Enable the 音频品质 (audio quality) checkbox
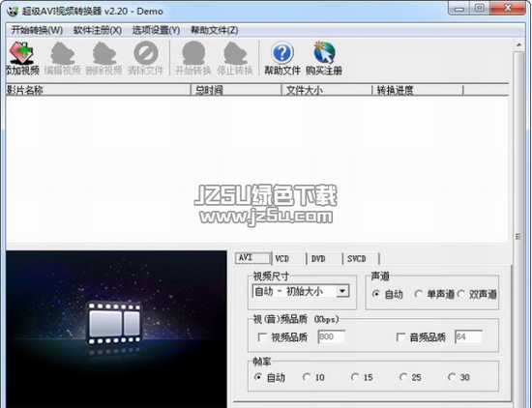Viewport: 532px width, 408px height. point(400,337)
